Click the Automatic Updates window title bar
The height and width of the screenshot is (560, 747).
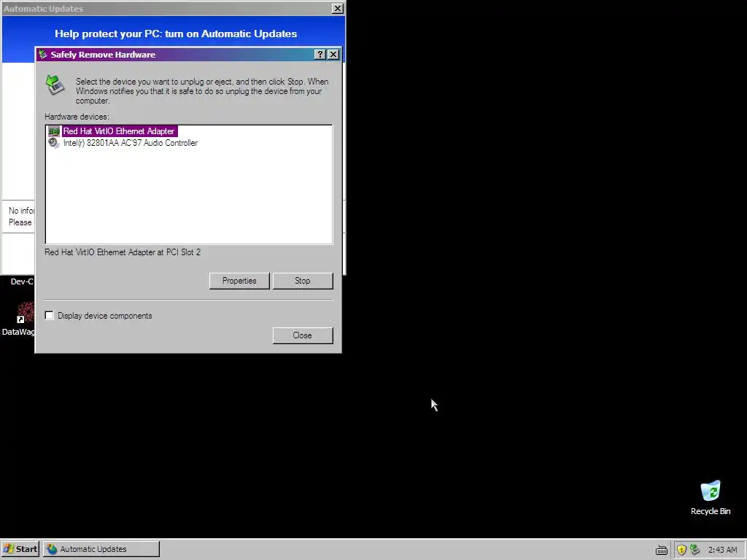167,9
